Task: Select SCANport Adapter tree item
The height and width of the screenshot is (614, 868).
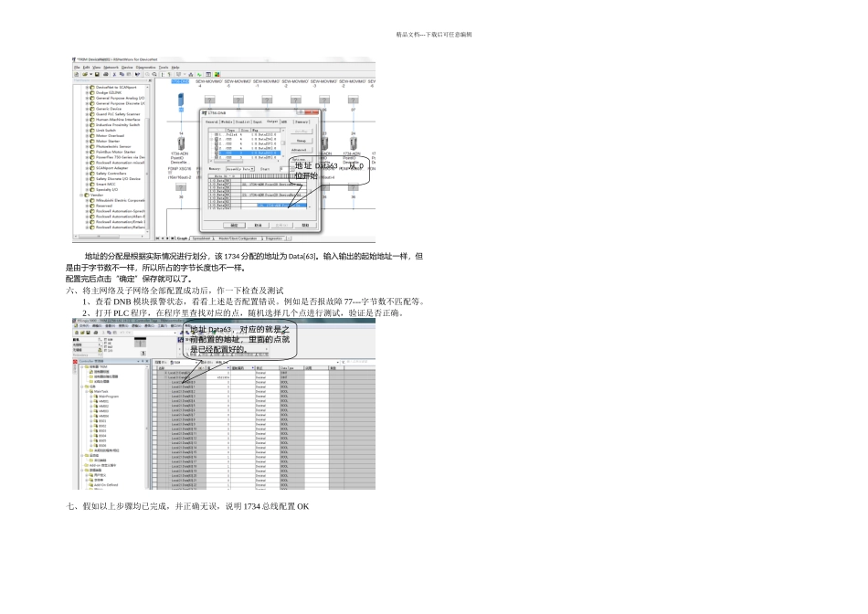Action: coord(111,168)
